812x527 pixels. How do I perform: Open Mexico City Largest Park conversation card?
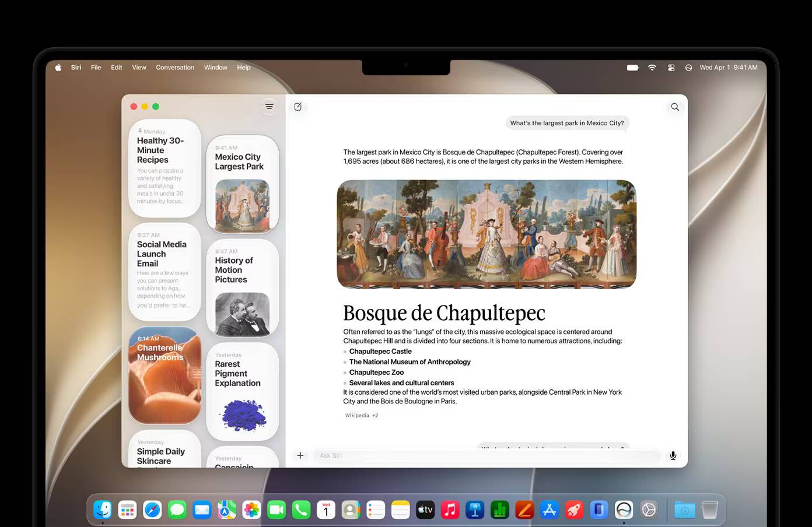click(x=243, y=184)
